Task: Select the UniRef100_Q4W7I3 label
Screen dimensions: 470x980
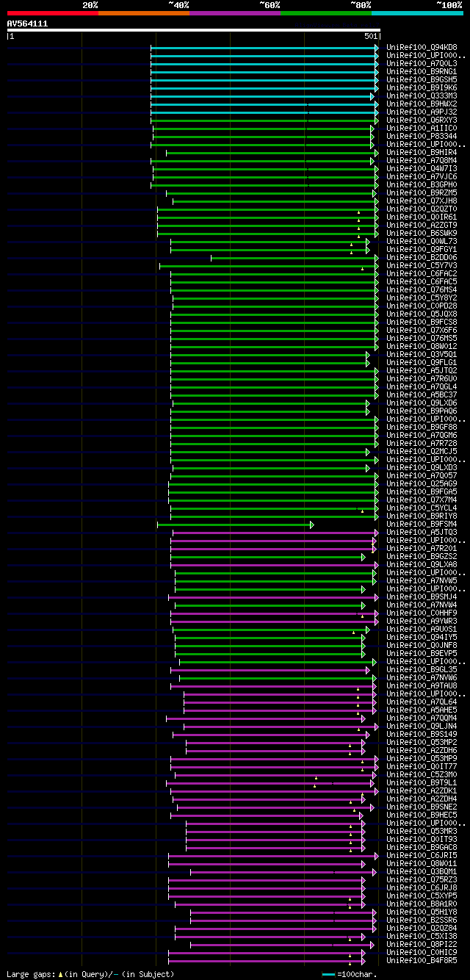Action: (422, 168)
